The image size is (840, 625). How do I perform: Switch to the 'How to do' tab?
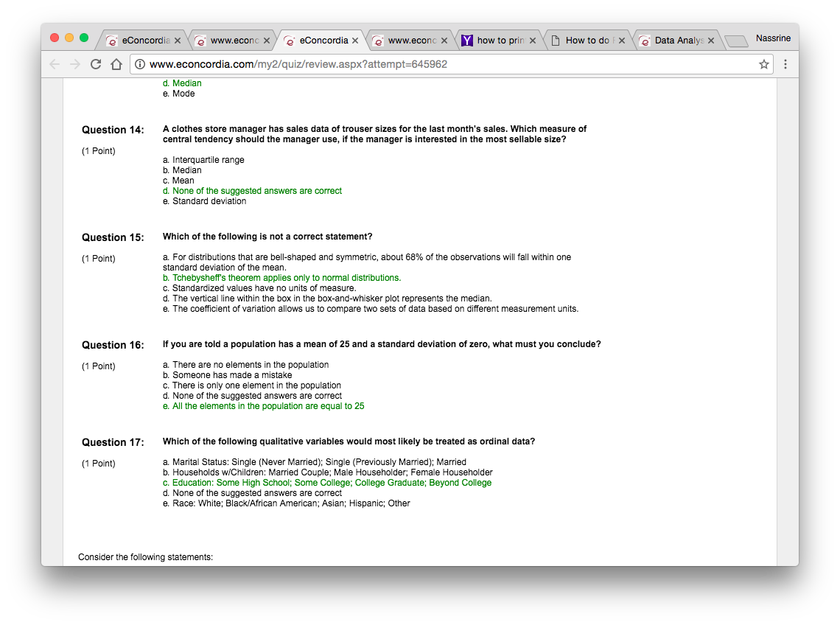coord(587,41)
